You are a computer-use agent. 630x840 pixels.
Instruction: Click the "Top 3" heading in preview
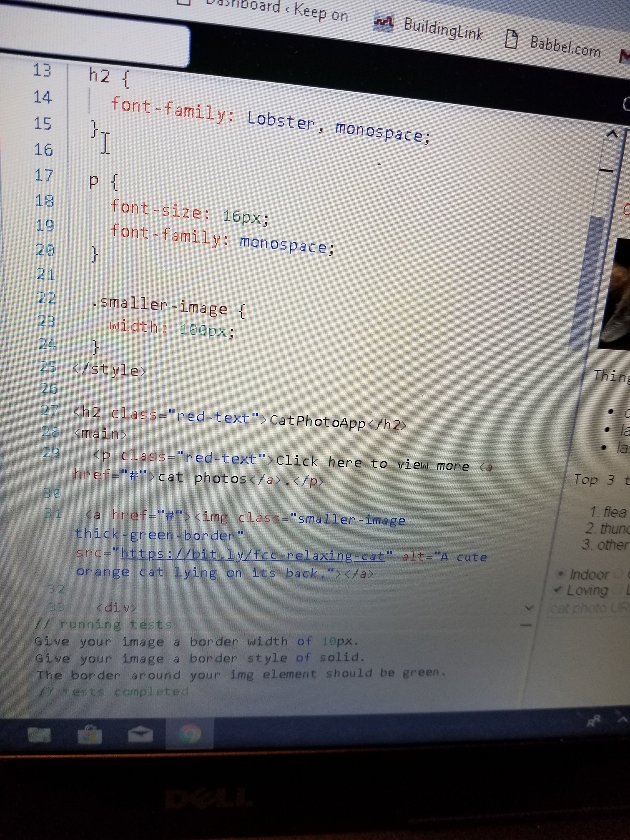[x=594, y=480]
